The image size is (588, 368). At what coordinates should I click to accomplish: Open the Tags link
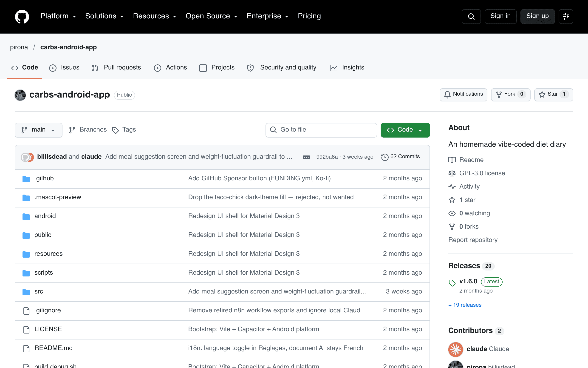124,130
